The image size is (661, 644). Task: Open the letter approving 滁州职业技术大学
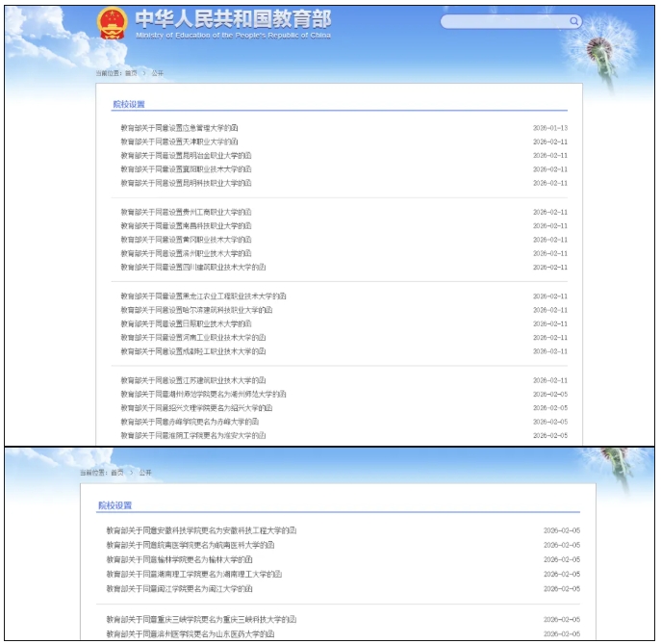tap(186, 253)
